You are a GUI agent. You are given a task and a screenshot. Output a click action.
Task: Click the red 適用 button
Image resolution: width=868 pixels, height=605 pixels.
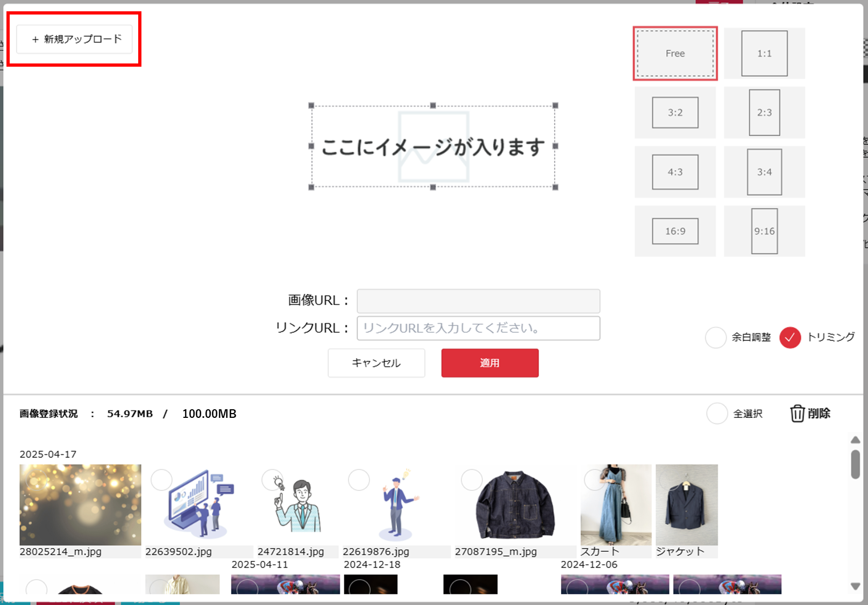tap(489, 363)
